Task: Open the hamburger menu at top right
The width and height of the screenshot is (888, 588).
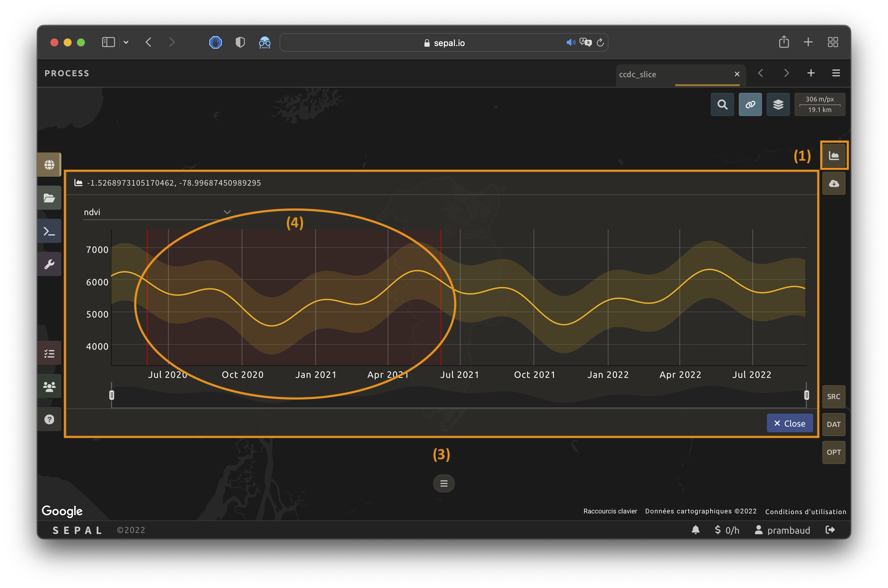Action: 836,73
